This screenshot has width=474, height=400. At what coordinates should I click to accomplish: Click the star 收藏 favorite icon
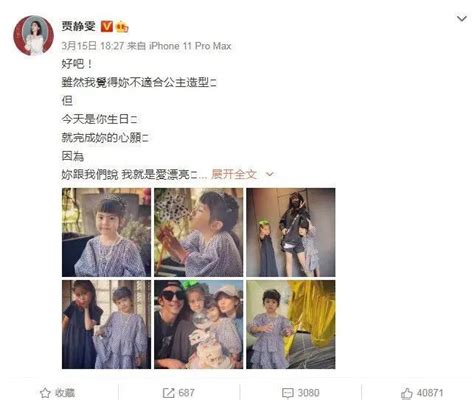tap(45, 393)
